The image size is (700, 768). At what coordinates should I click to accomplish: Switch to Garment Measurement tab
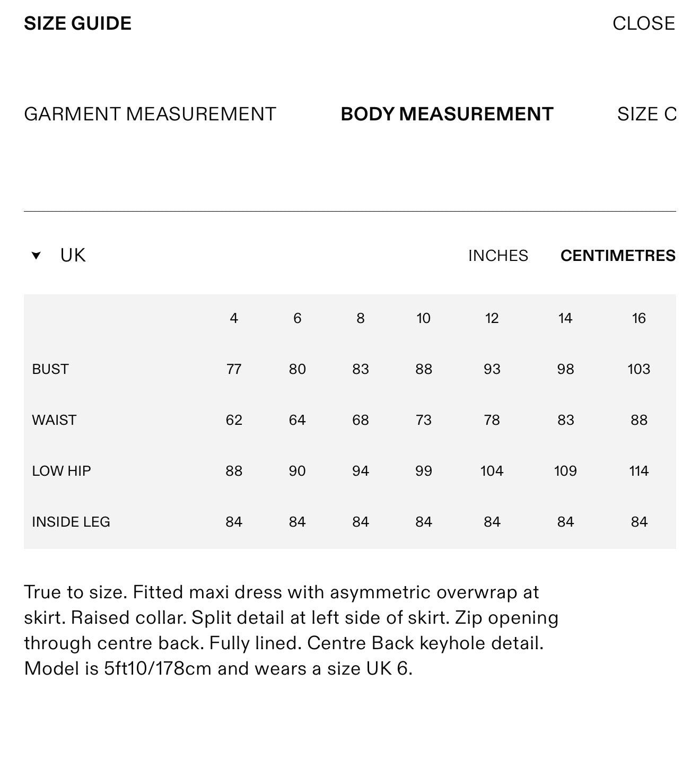pyautogui.click(x=150, y=114)
